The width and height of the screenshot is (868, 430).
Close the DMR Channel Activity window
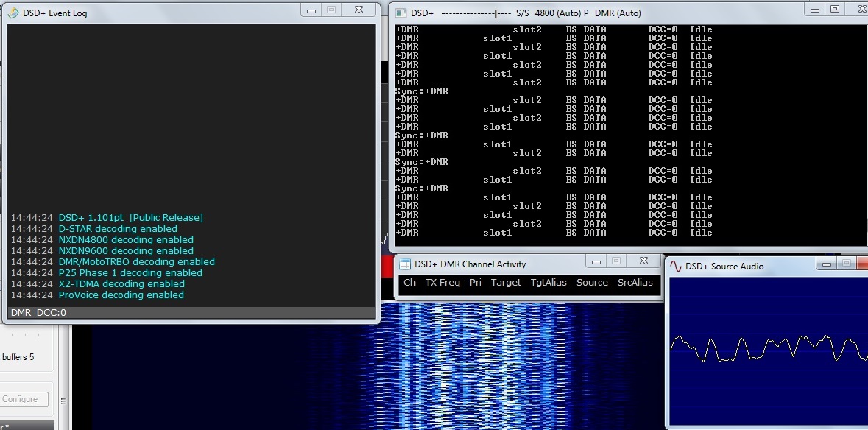point(643,262)
